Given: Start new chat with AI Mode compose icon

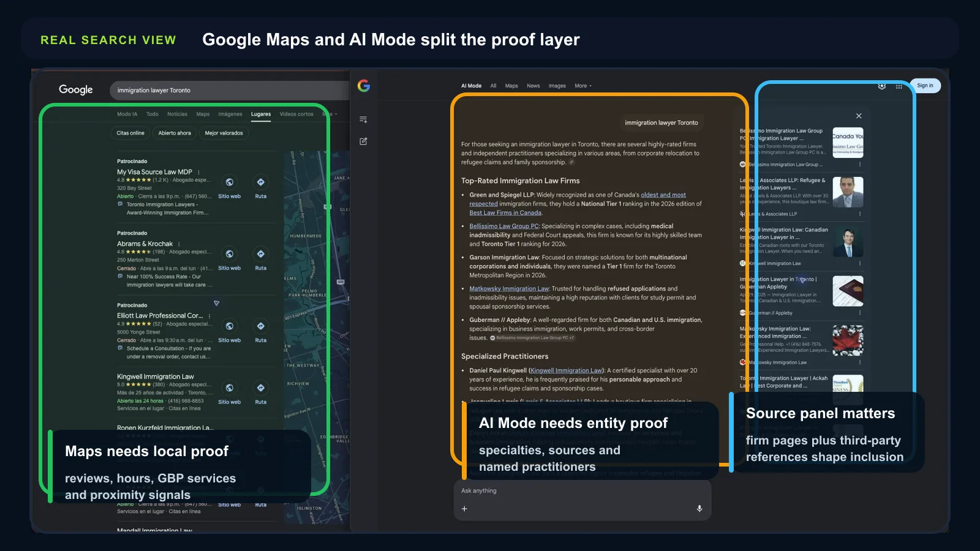Looking at the screenshot, I should (x=363, y=141).
